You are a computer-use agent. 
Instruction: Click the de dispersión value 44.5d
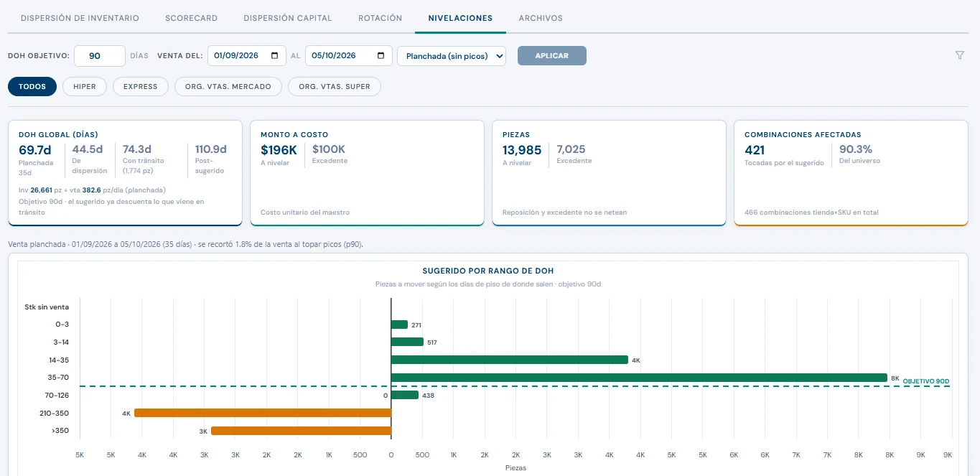click(x=88, y=149)
